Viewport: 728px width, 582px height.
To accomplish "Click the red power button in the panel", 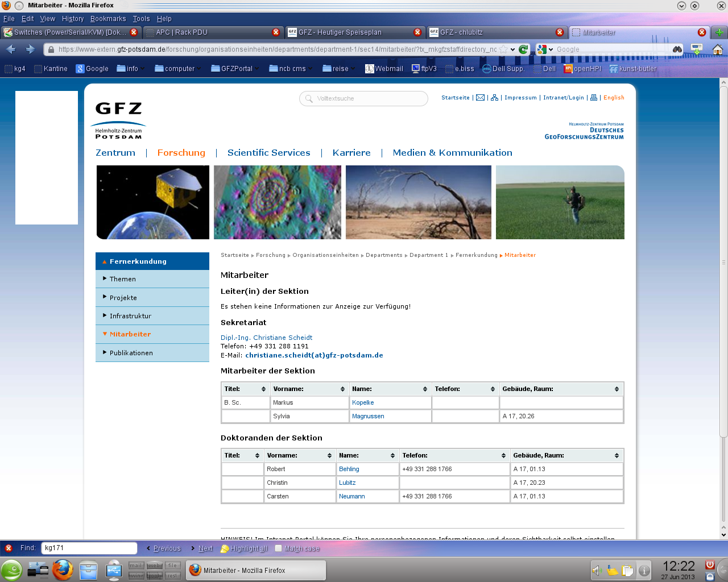I will point(710,565).
